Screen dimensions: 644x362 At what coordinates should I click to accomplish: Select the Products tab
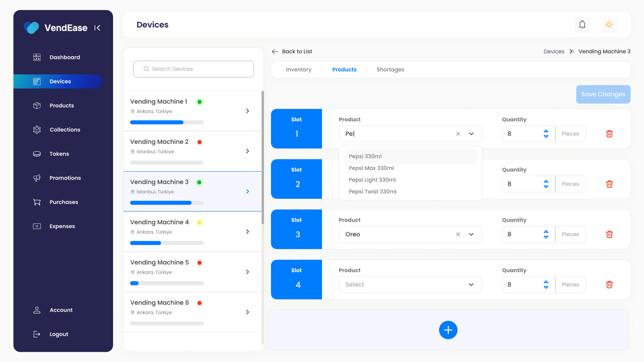coord(344,70)
